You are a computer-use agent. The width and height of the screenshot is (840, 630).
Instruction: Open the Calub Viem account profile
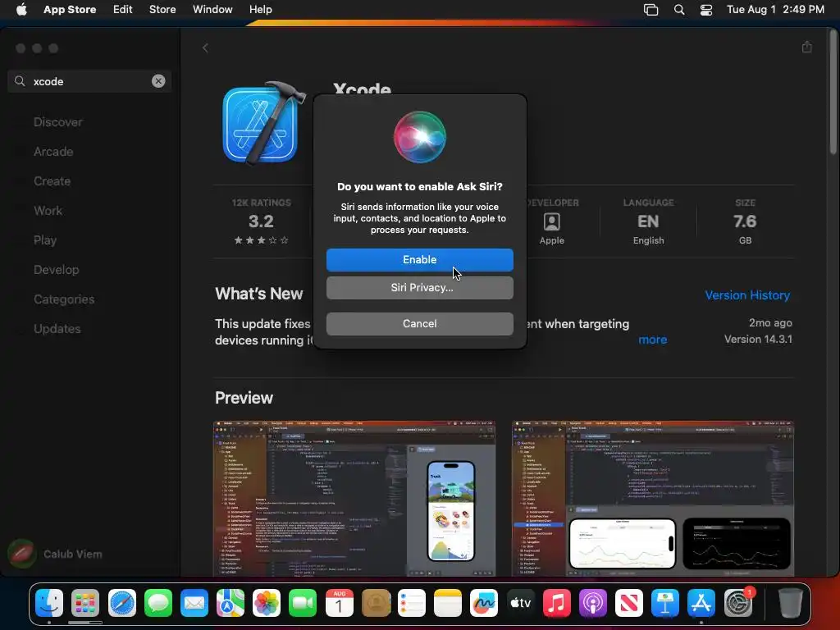[55, 554]
